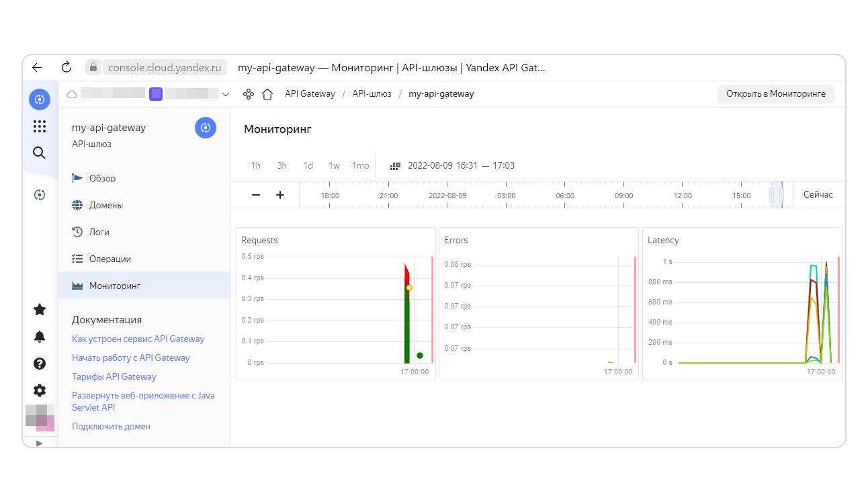Click the purple folder icon in the breadcrumb
The height and width of the screenshot is (502, 868).
click(156, 94)
